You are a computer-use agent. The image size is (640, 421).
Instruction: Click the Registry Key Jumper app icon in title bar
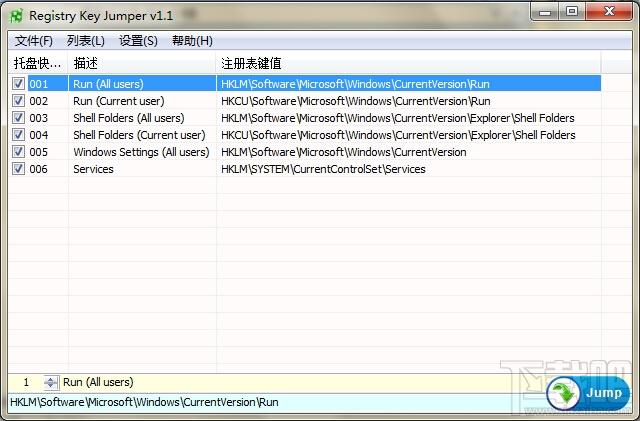(x=16, y=16)
